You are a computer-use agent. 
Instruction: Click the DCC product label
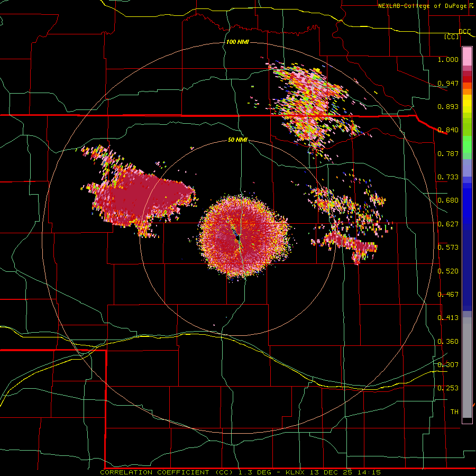coord(465,32)
